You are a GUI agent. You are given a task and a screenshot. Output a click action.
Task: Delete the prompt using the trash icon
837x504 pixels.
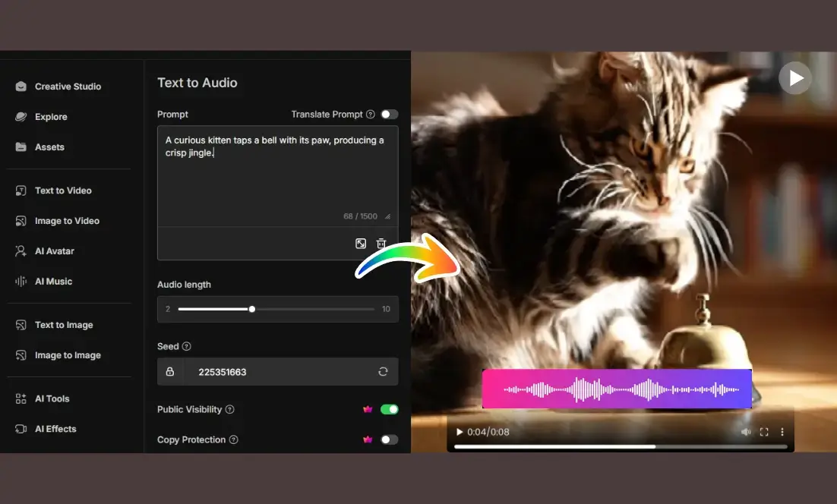[x=382, y=243]
